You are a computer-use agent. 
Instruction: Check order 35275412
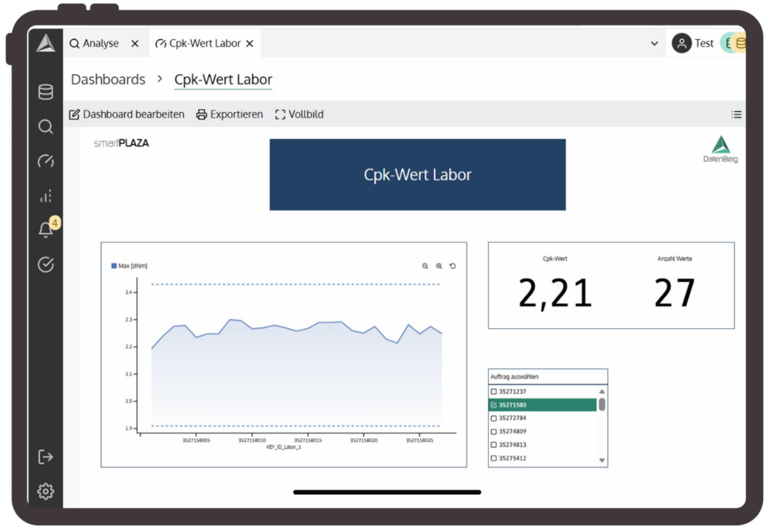pos(493,458)
